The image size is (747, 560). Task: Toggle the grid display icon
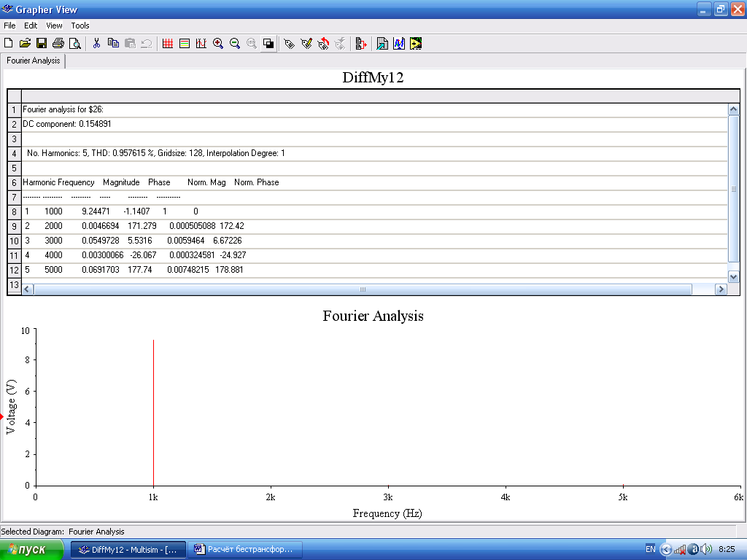pyautogui.click(x=167, y=44)
